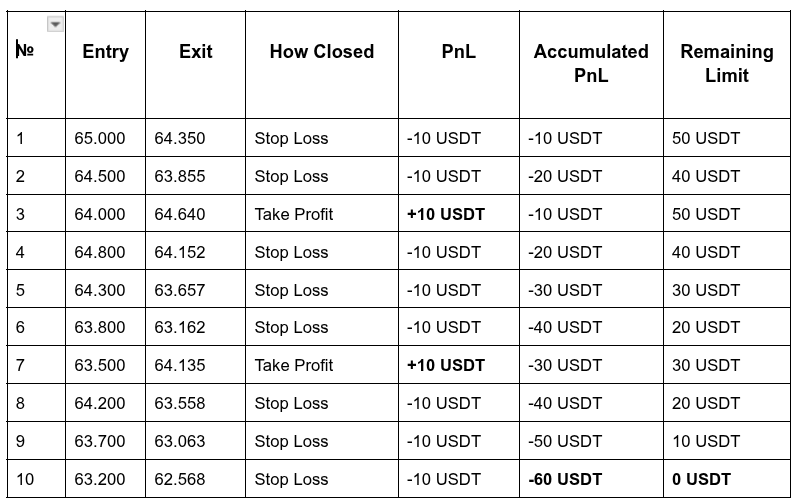Click the bold -60 USDT accumulated cell
The image size is (797, 504).
pyautogui.click(x=565, y=479)
